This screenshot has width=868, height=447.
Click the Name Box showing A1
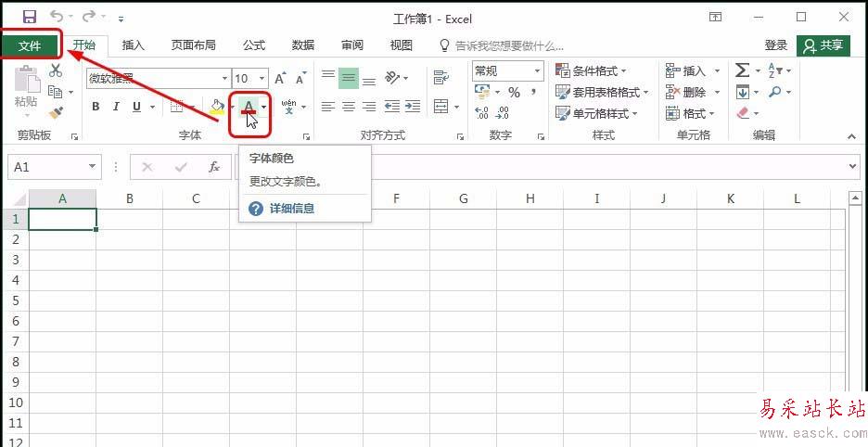coord(54,167)
